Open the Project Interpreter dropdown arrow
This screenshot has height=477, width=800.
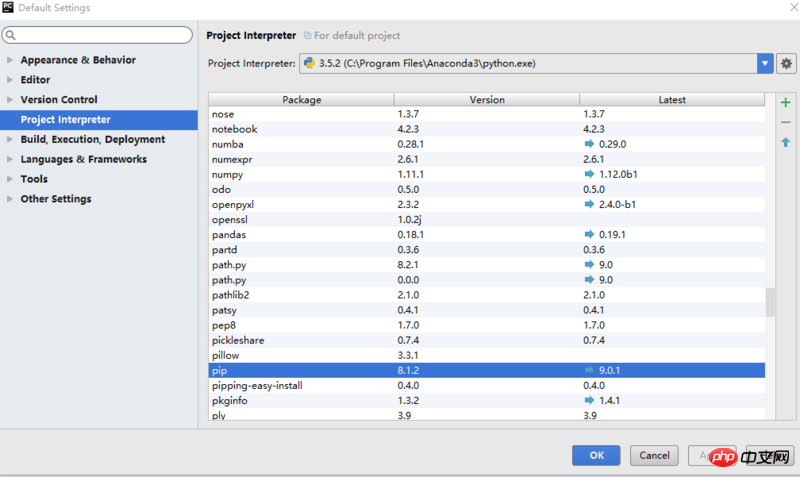click(x=765, y=64)
